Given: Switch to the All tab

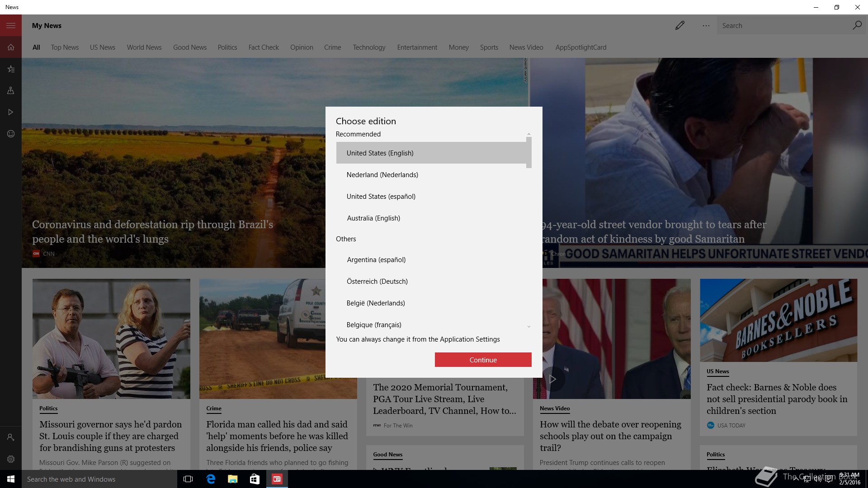Looking at the screenshot, I should (x=36, y=47).
